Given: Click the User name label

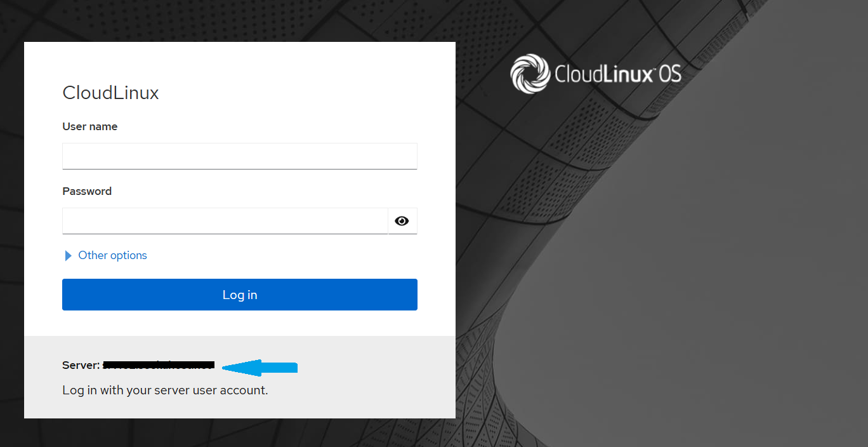Looking at the screenshot, I should pyautogui.click(x=89, y=126).
